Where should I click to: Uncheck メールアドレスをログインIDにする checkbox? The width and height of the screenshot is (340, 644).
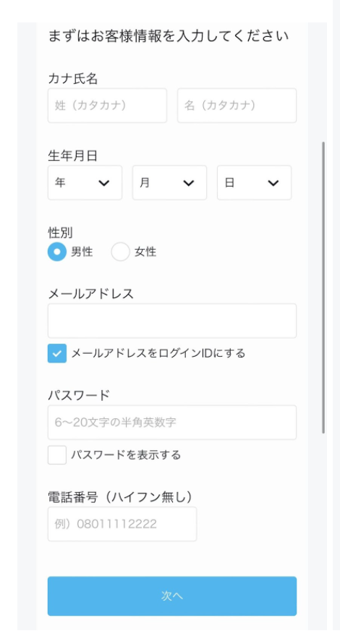click(57, 353)
